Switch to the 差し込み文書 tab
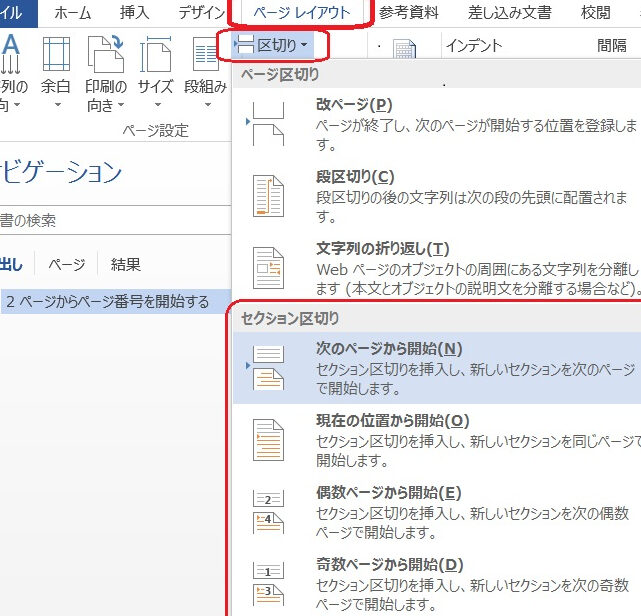Screen dimensions: 641x616 click(x=510, y=13)
